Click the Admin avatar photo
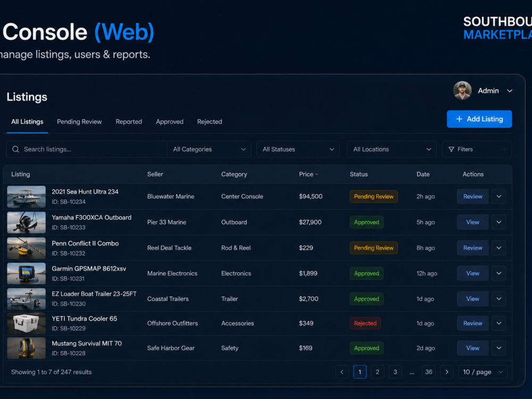This screenshot has width=532, height=399. coord(462,90)
